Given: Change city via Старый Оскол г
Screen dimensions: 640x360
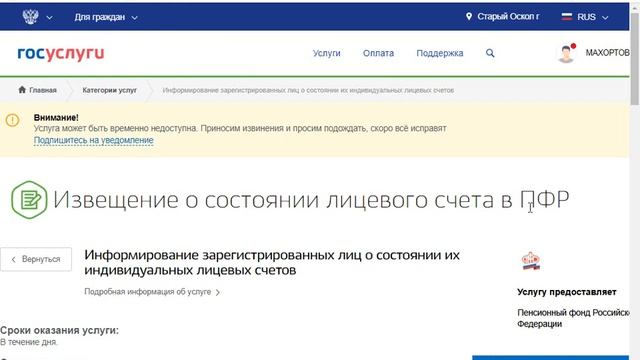Looking at the screenshot, I should pyautogui.click(x=508, y=17).
